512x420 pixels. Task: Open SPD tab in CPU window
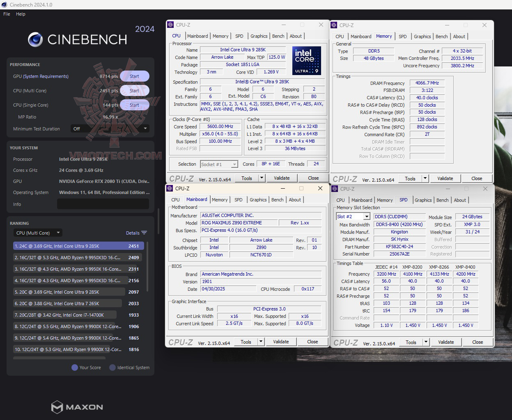click(239, 36)
